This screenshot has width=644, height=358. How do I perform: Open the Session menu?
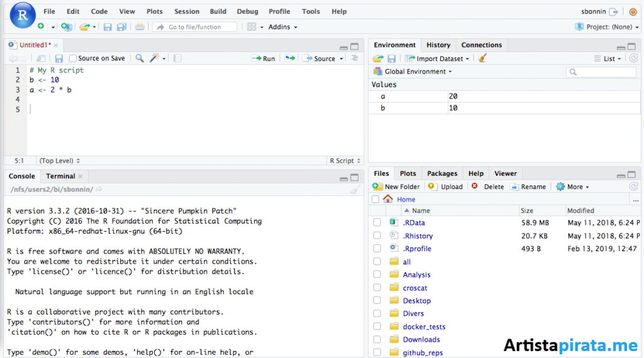[187, 11]
